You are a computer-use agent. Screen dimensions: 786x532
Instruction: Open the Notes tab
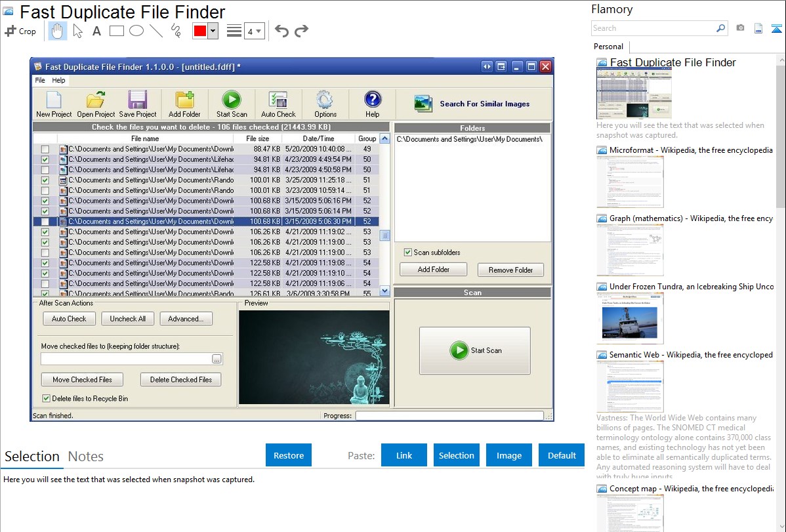[86, 457]
